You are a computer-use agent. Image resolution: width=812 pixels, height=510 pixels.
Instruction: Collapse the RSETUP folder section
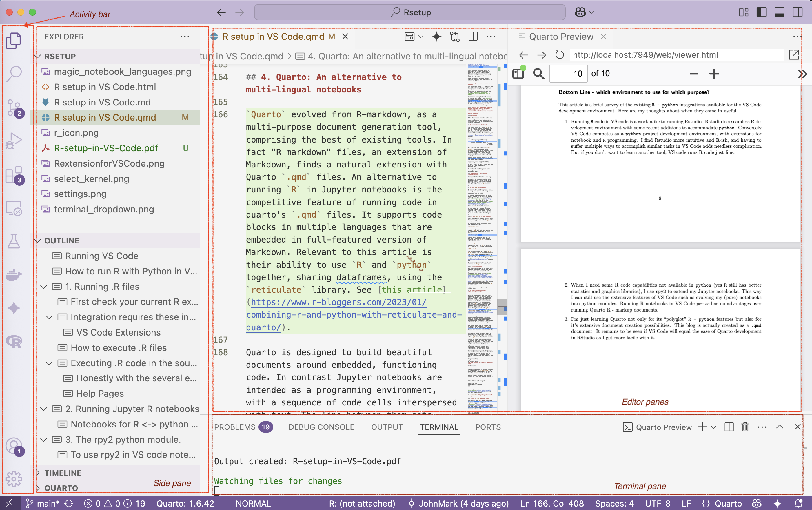(38, 56)
